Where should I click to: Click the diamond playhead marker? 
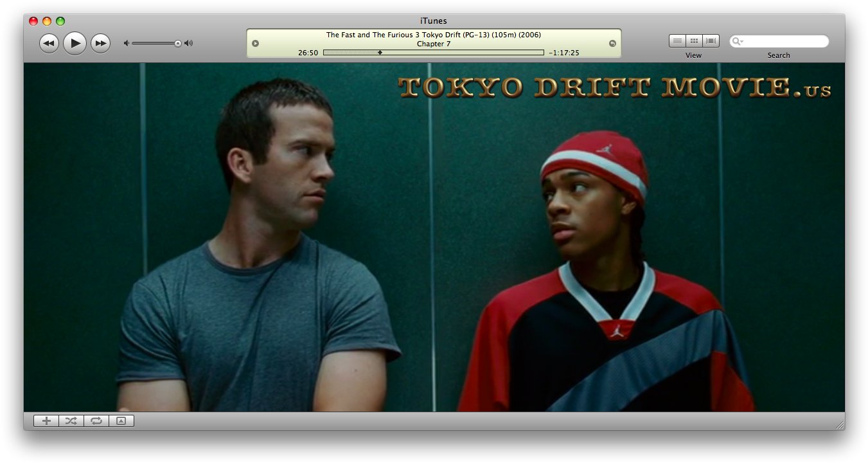click(x=380, y=53)
